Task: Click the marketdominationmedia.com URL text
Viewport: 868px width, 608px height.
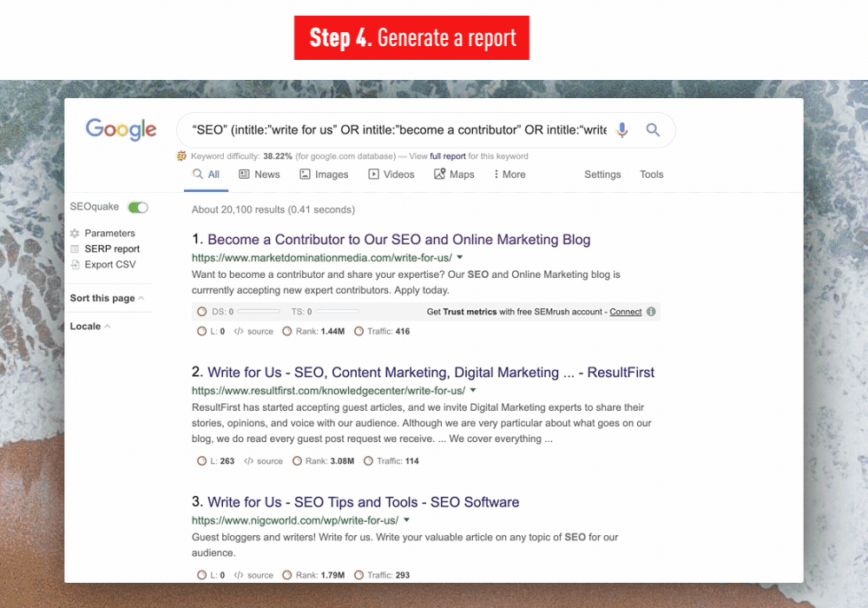Action: (x=322, y=257)
